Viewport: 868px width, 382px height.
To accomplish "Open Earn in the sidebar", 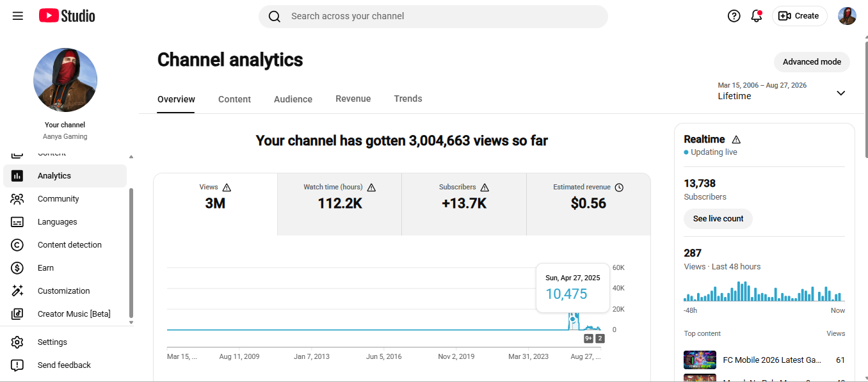I will tap(65, 268).
